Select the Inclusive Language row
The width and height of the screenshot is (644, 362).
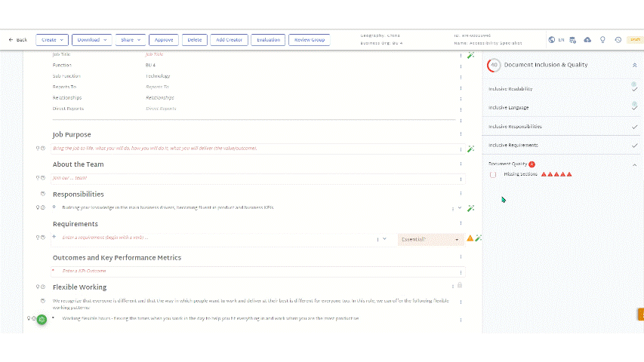tap(562, 108)
